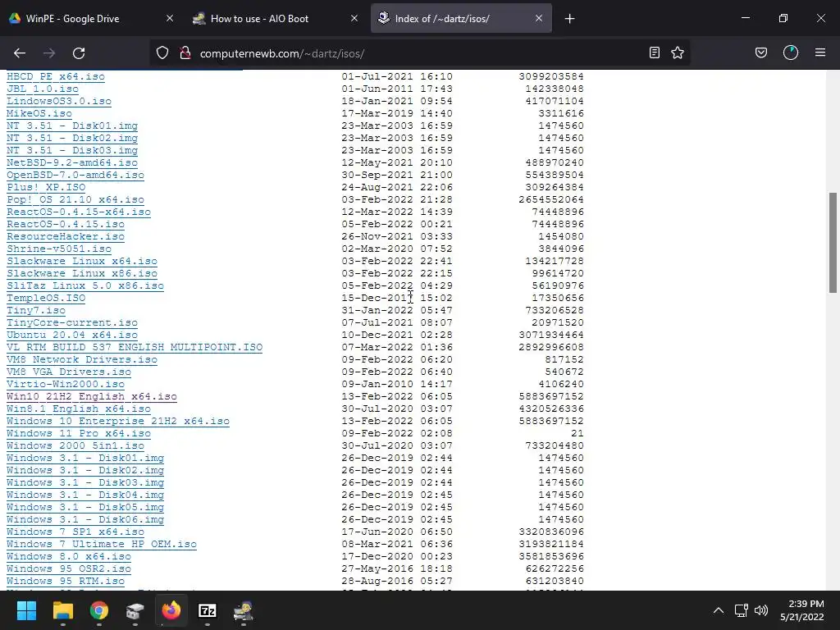Image resolution: width=840 pixels, height=630 pixels.
Task: Open Windows_95_RTM.iso link
Action: click(x=66, y=582)
